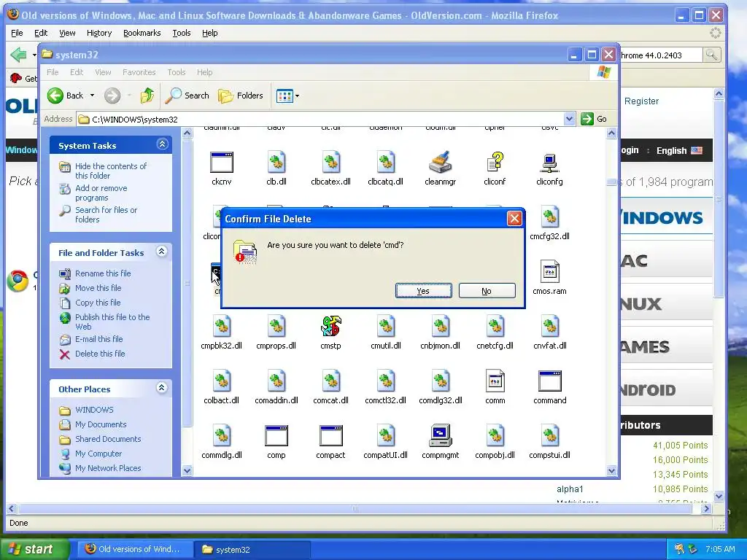The width and height of the screenshot is (747, 560).
Task: Select the comdlg32.dll file icon
Action: (440, 382)
